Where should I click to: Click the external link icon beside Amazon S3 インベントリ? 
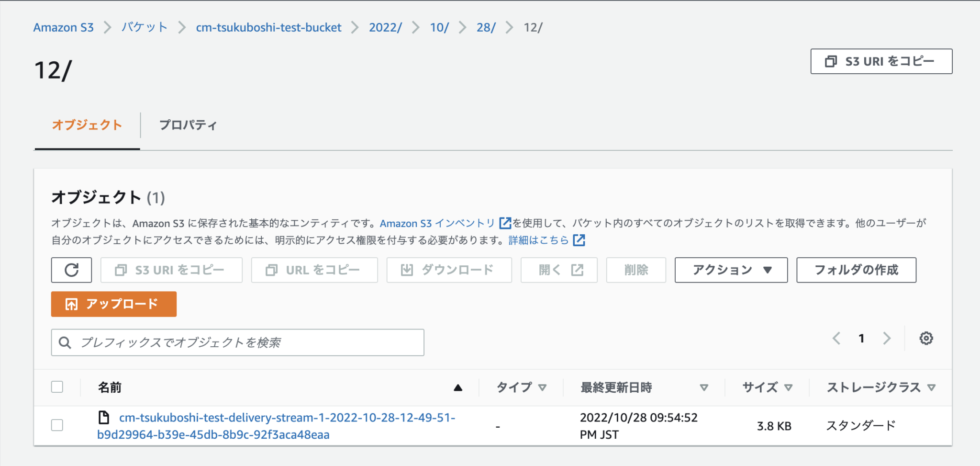tap(505, 223)
